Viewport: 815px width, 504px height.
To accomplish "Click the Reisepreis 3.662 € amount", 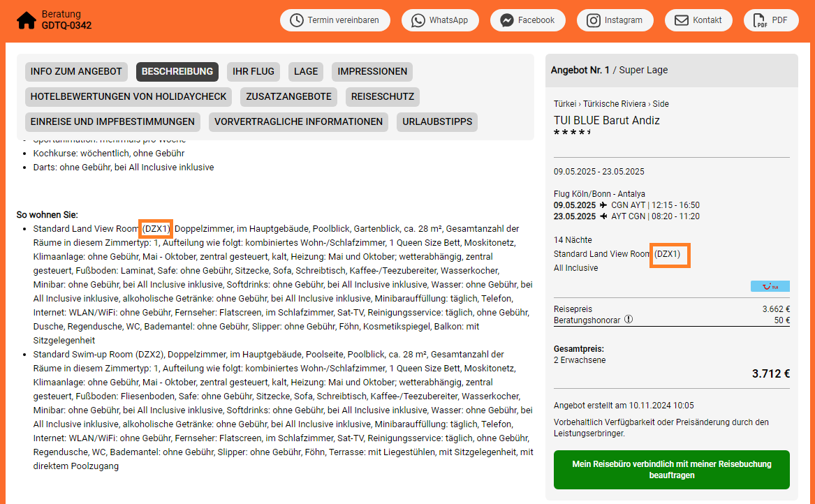I will click(776, 309).
